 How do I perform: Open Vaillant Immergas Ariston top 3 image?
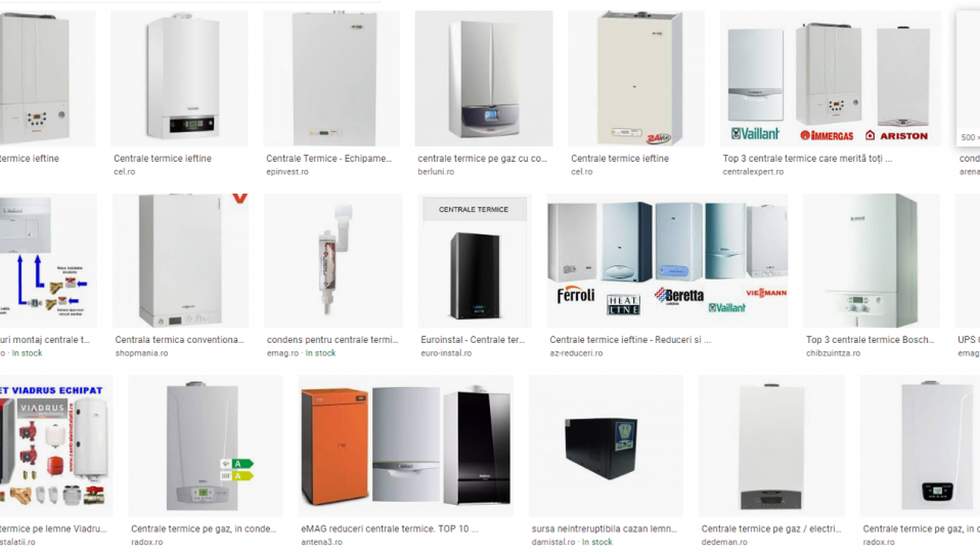pos(831,79)
